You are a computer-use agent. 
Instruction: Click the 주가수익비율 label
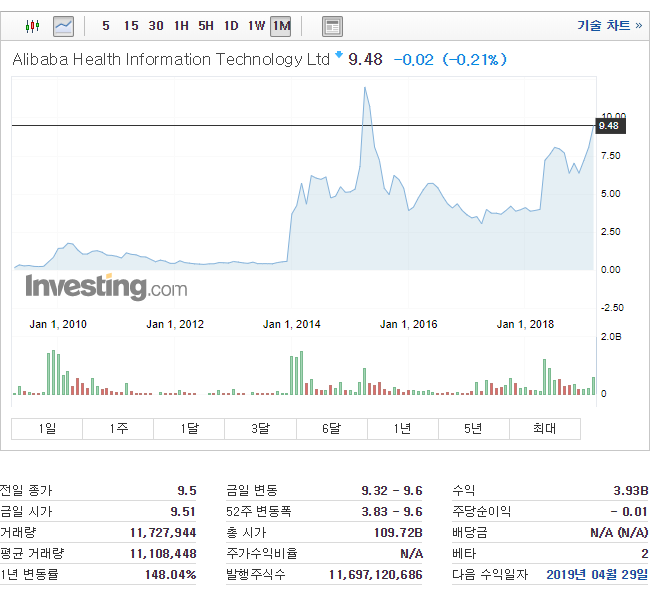point(261,553)
